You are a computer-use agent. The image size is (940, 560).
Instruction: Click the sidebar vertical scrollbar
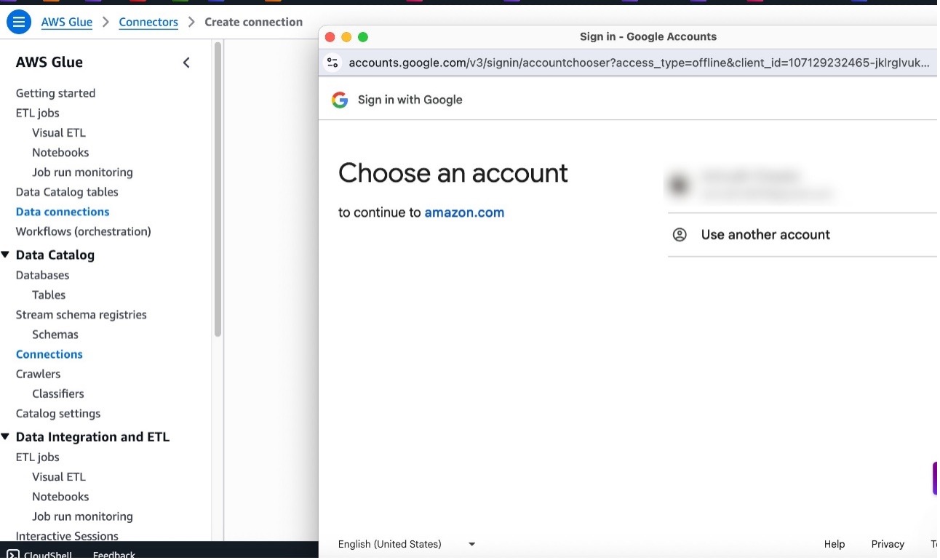(218, 189)
